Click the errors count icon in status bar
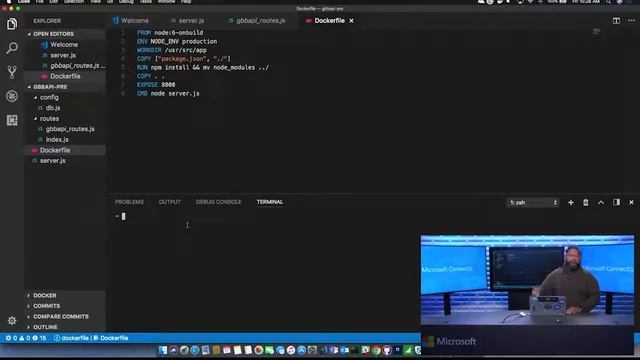 [8, 338]
